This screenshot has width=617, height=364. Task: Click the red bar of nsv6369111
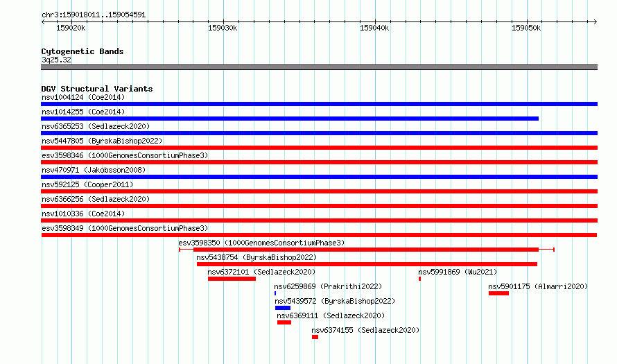[x=284, y=322]
